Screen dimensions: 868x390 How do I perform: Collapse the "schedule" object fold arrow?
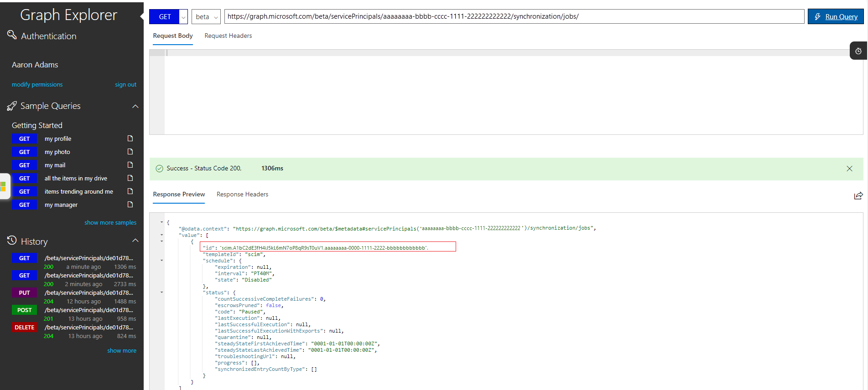[x=161, y=261]
